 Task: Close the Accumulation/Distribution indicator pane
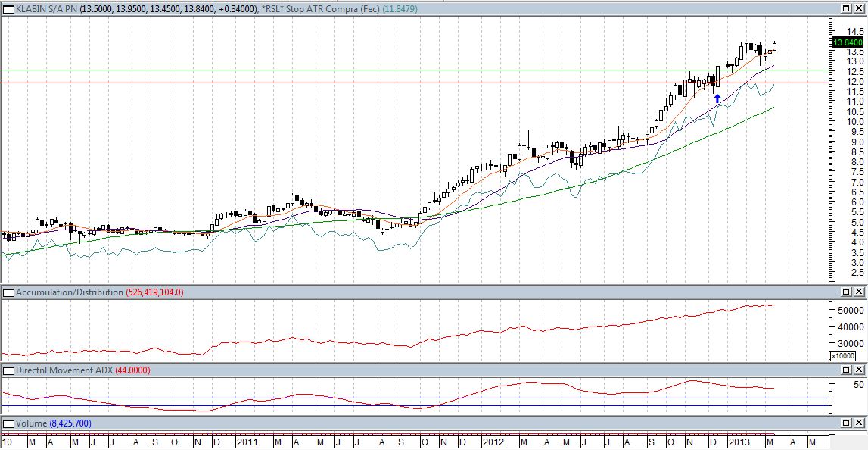[x=860, y=292]
